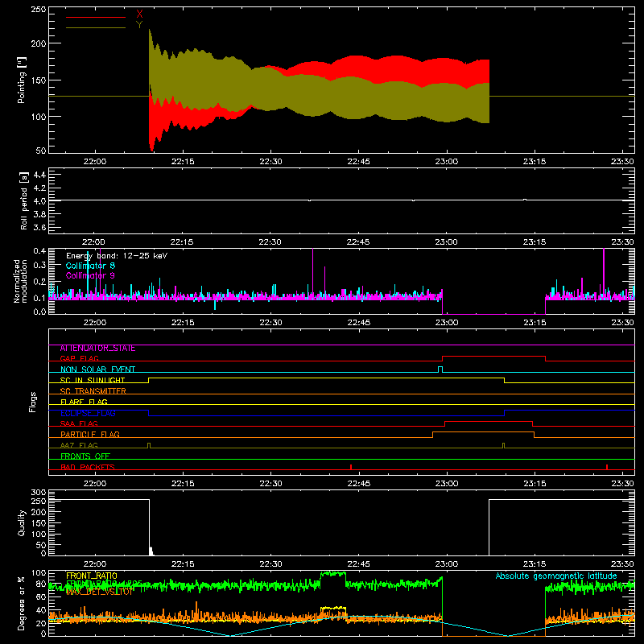The image size is (644, 644).
Task: Select the Collimator 8 legend entry
Action: tap(90, 266)
